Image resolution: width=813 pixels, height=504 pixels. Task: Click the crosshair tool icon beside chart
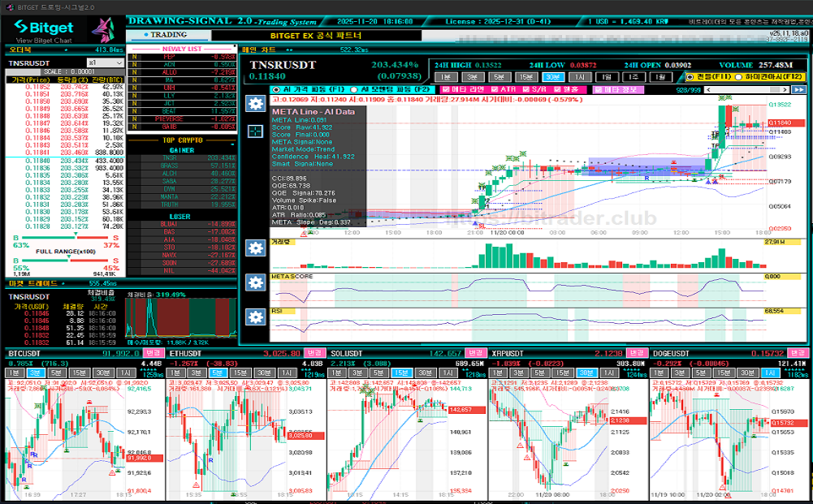(255, 131)
